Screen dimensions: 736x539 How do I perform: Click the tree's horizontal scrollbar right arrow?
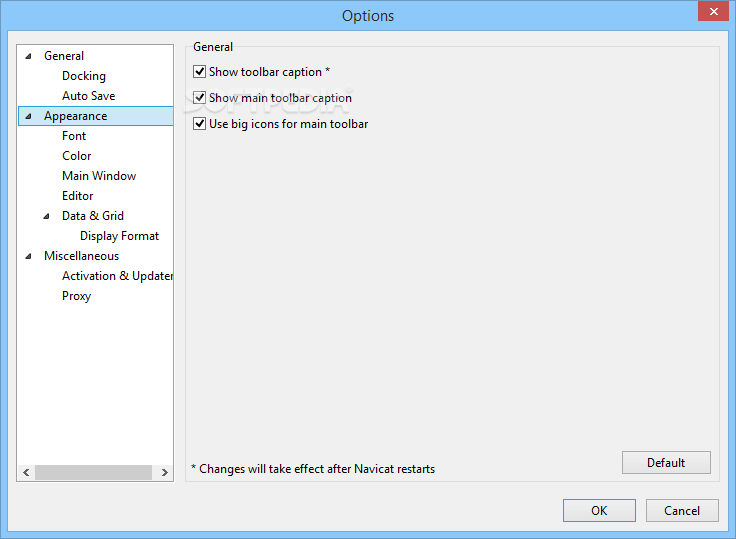pos(164,472)
